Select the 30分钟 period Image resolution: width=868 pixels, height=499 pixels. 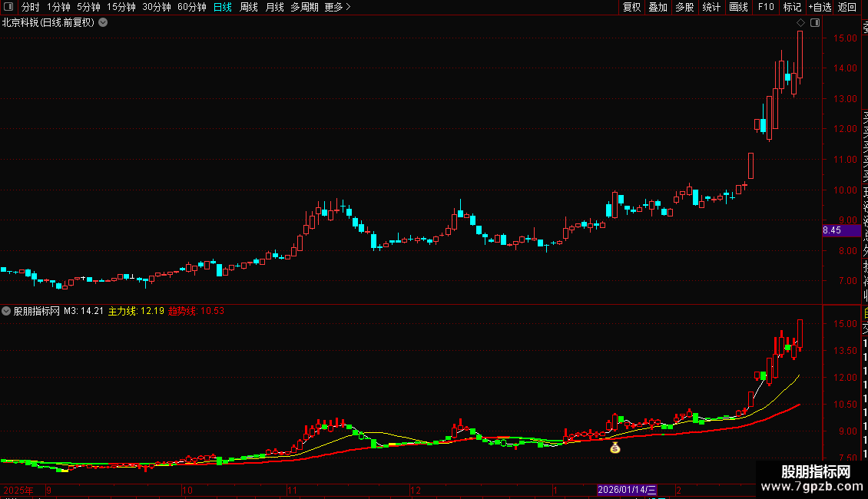coord(157,7)
